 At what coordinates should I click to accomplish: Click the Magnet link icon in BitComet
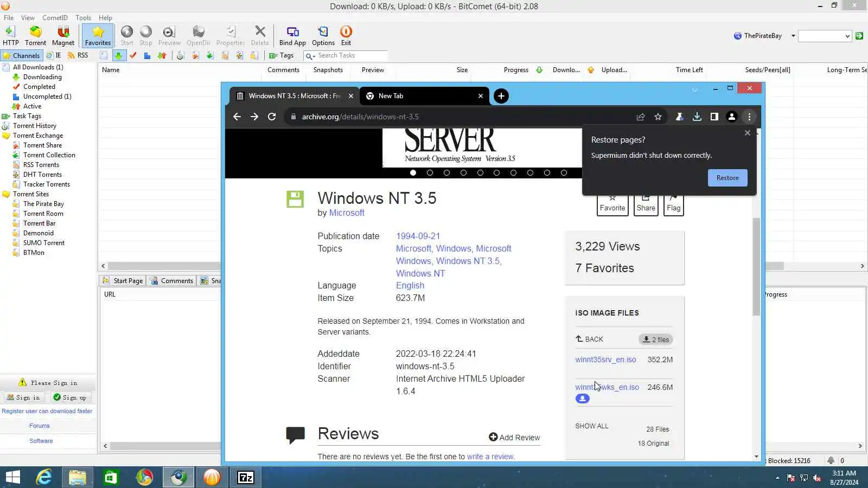63,36
